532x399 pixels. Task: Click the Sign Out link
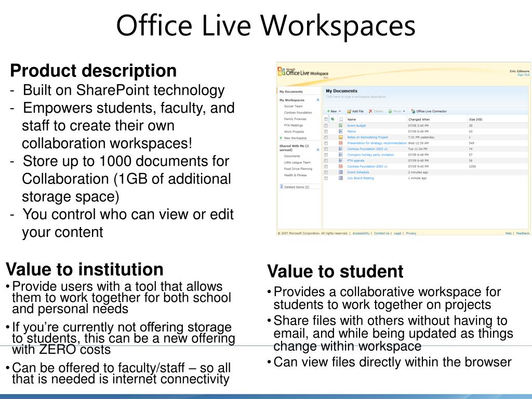click(523, 75)
